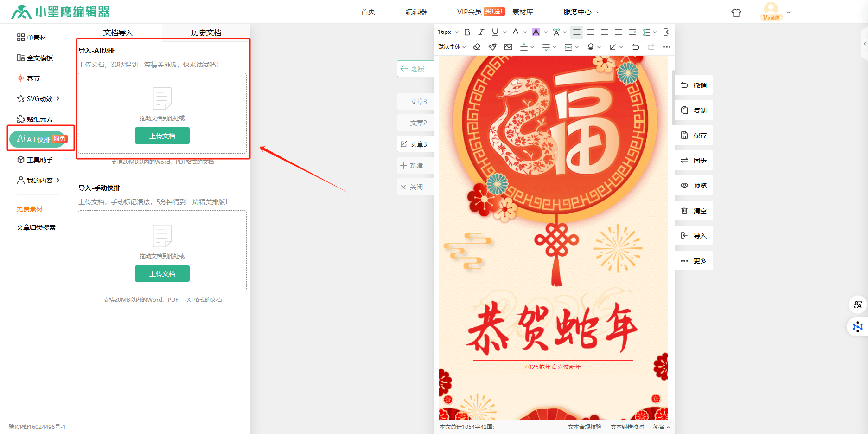Open the 免费素材 link
Viewport: 868px width, 434px height.
30,209
